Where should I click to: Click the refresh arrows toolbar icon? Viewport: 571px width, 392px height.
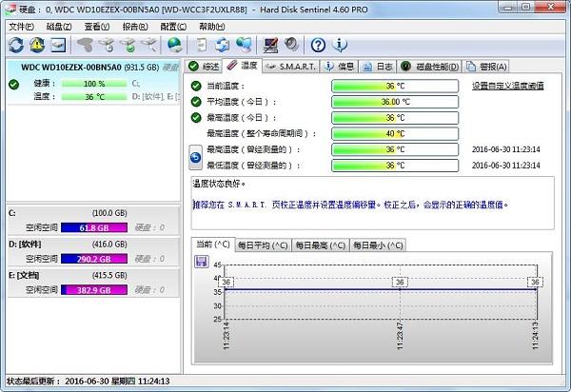(16, 45)
